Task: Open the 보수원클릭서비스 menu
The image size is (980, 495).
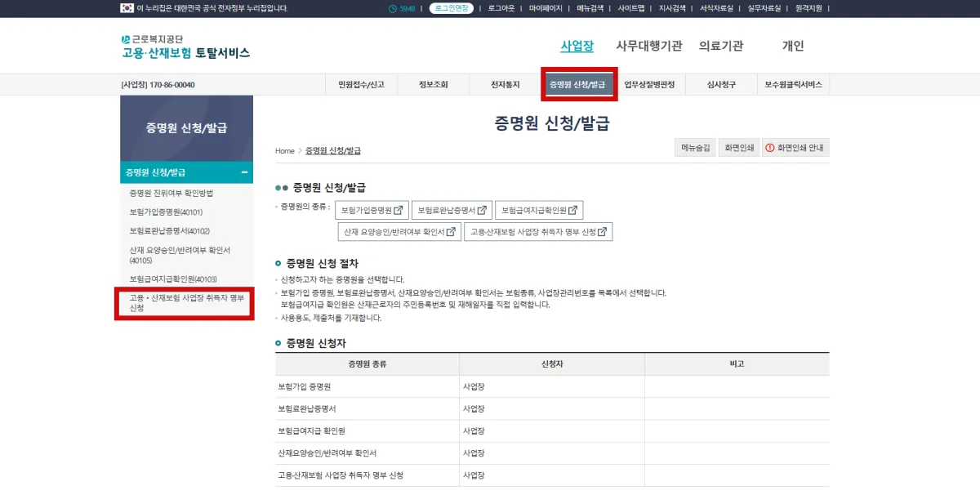Action: tap(794, 84)
